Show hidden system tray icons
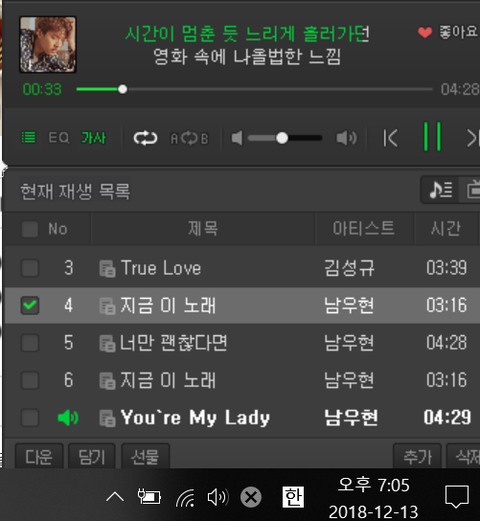 tap(115, 497)
